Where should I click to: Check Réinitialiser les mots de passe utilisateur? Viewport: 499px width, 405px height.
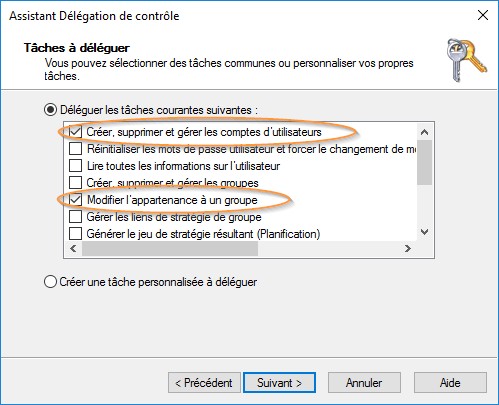click(76, 149)
